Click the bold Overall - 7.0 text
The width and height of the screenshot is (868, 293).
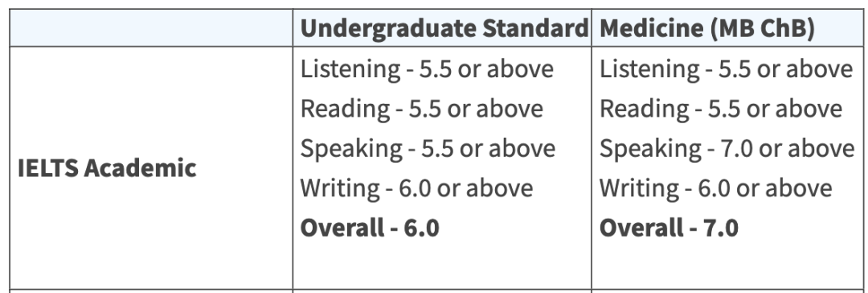pyautogui.click(x=669, y=228)
